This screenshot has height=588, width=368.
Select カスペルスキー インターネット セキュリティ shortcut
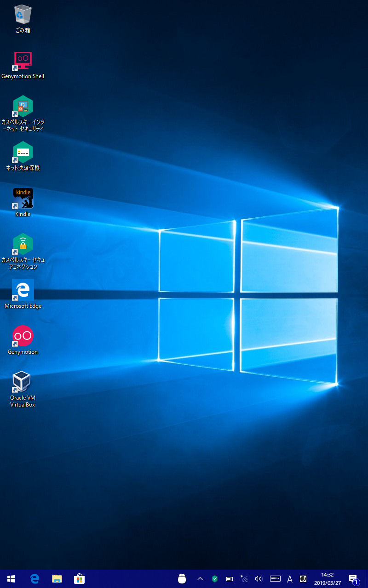23,114
